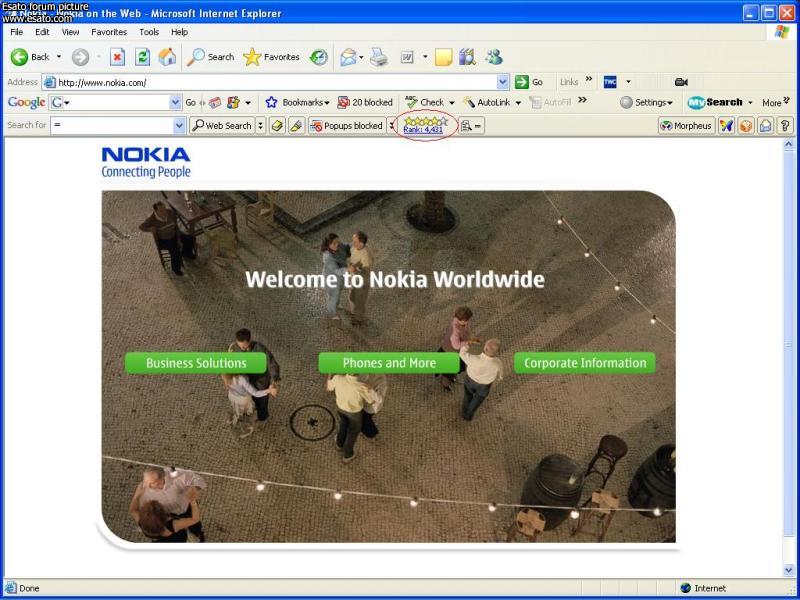Viewport: 800px width, 600px height.
Task: Click the green Go button beside address bar
Action: pos(529,82)
